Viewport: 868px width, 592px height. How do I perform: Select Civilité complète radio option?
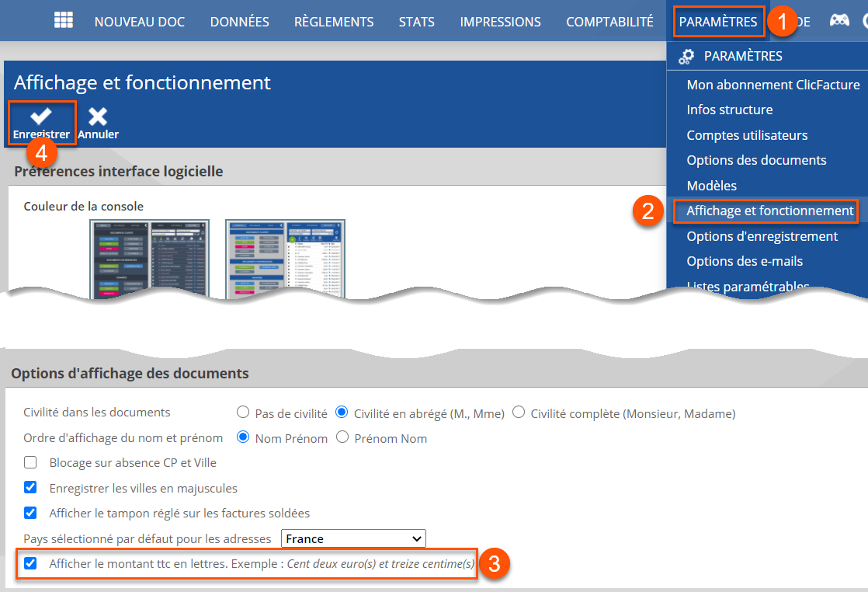(518, 412)
